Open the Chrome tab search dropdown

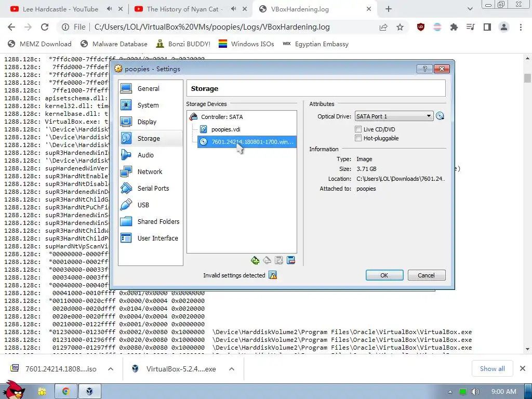[470, 9]
